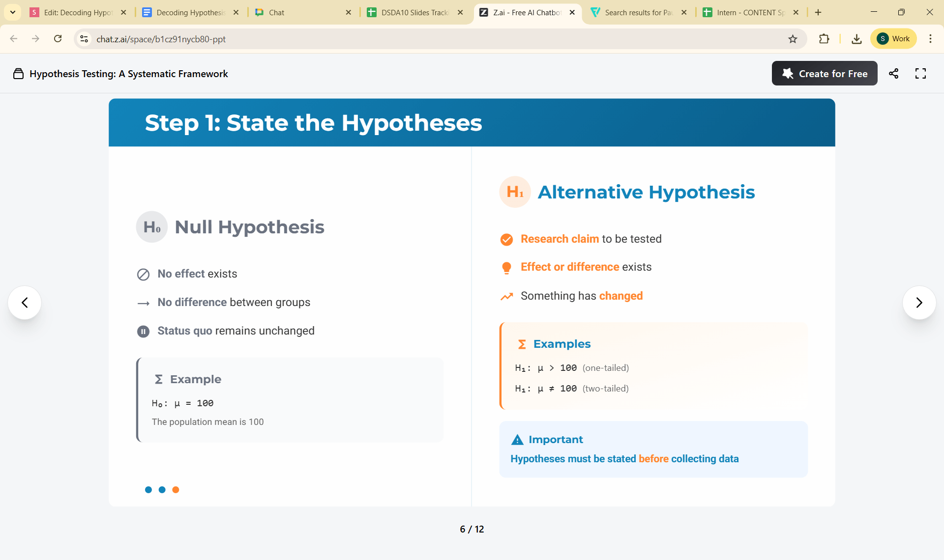The width and height of the screenshot is (944, 560).
Task: Expand the tab search dropdown arrow
Action: click(x=12, y=12)
